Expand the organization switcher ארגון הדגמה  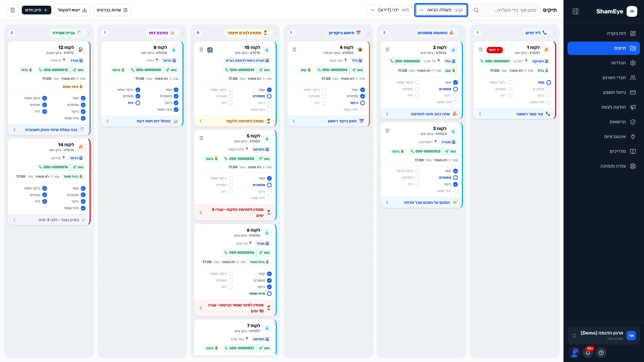pyautogui.click(x=604, y=336)
